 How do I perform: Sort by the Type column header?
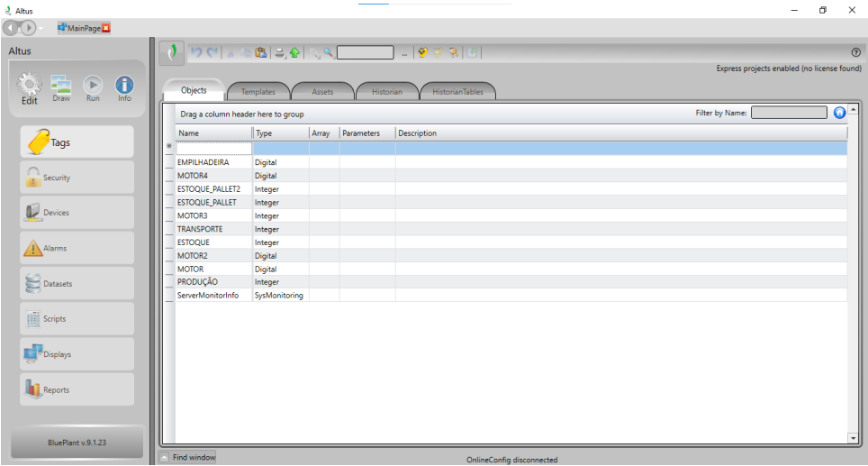(279, 133)
